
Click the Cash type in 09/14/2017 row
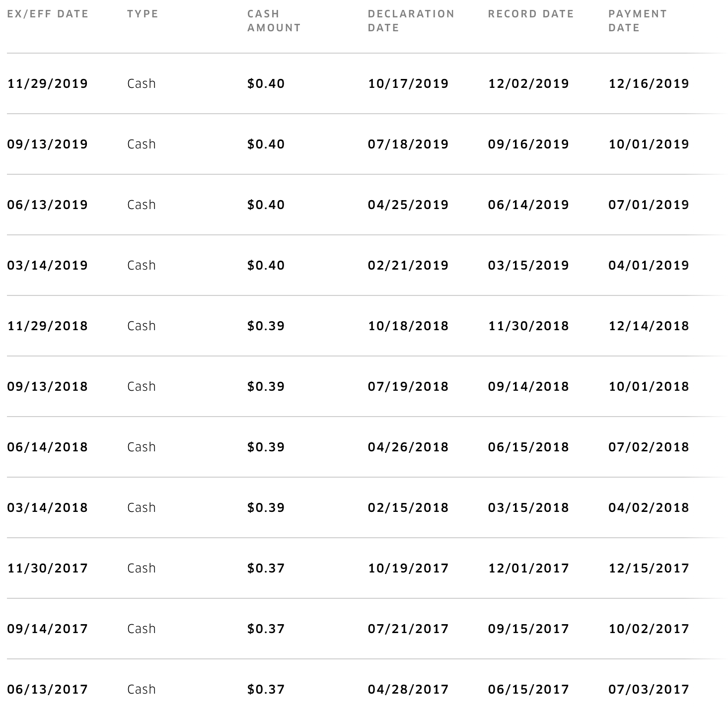tap(142, 629)
